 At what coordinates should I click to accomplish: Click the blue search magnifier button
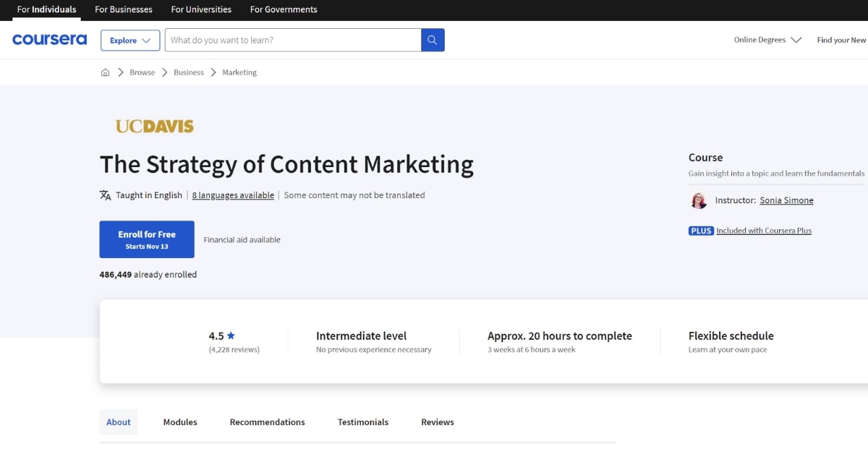tap(433, 40)
